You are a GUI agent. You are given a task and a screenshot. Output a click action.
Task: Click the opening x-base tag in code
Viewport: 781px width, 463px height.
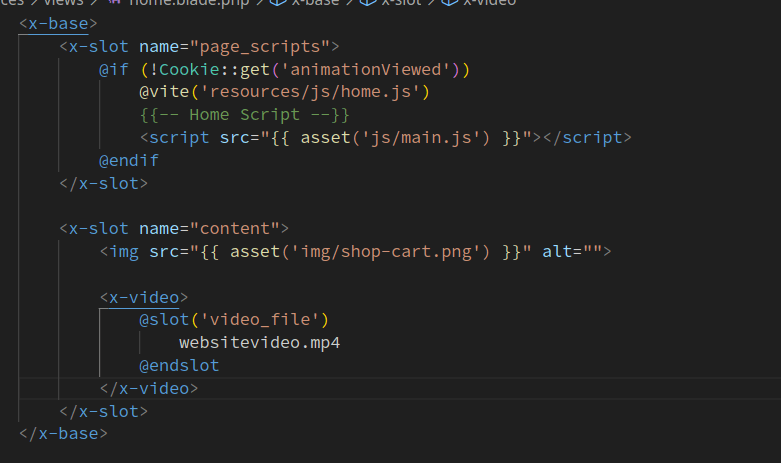[x=58, y=23]
